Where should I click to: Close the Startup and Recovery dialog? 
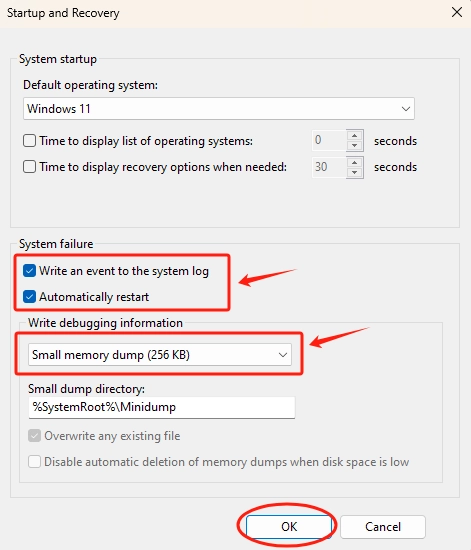click(457, 13)
